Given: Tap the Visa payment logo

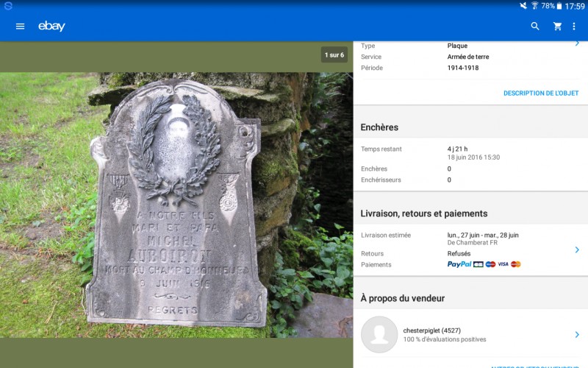Looking at the screenshot, I should (x=503, y=264).
